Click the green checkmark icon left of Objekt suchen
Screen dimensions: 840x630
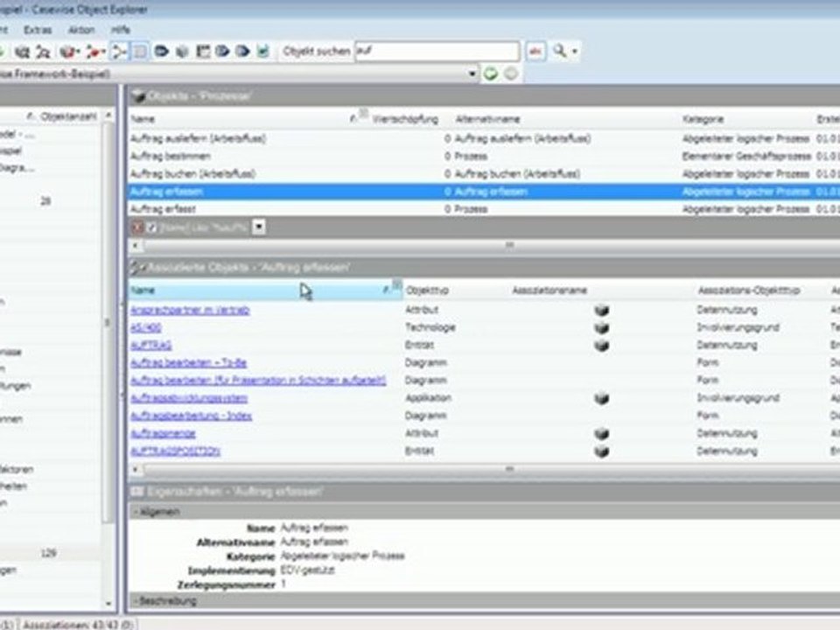(262, 52)
